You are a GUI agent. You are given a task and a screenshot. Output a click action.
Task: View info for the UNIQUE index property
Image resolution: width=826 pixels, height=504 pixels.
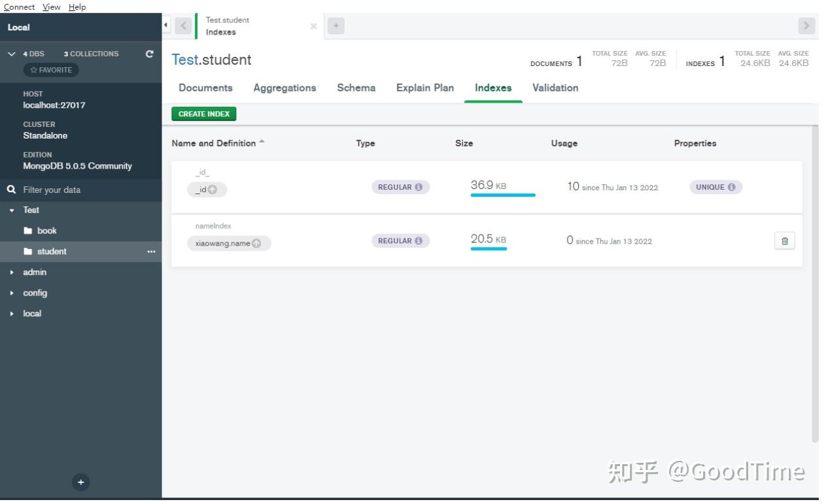pos(731,186)
